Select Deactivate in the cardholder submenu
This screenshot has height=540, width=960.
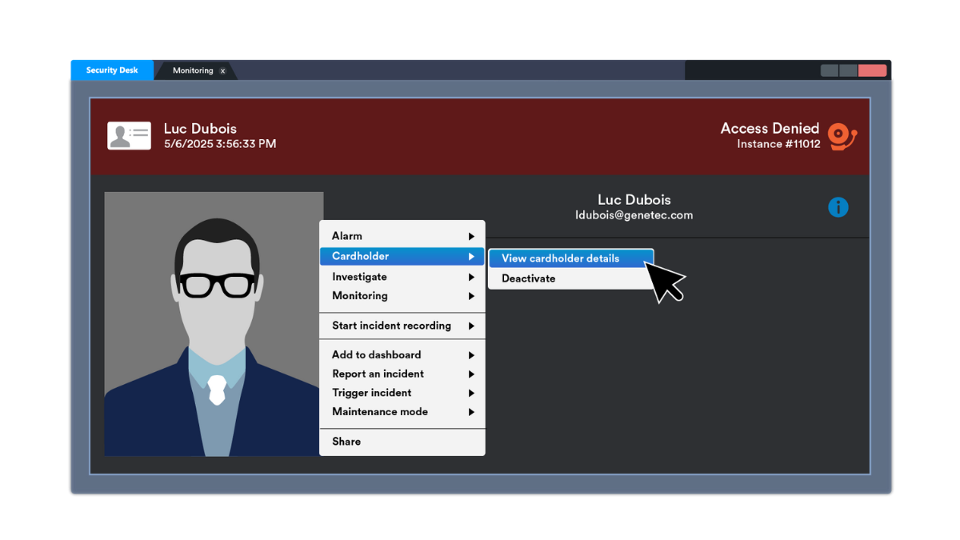pos(528,279)
